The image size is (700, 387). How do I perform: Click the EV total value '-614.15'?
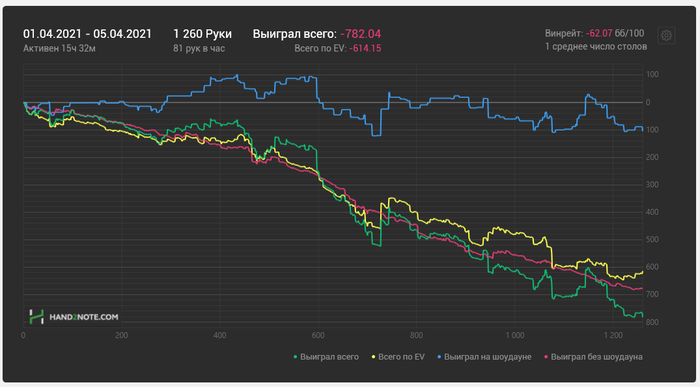(x=365, y=48)
